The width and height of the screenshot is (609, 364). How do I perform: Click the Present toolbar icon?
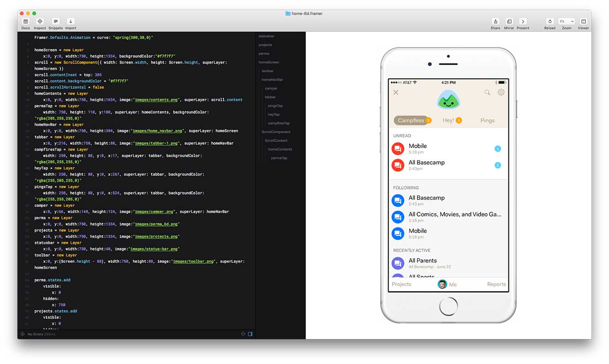pyautogui.click(x=523, y=22)
